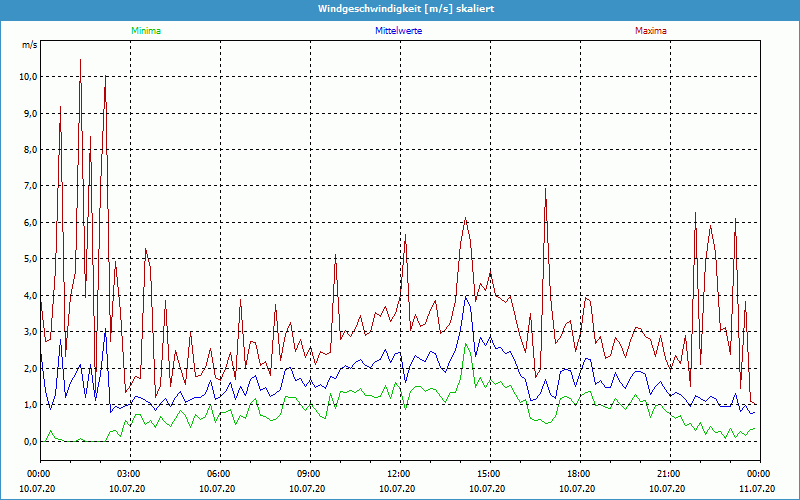Click the 10,0 y-axis tick label
The height and width of the screenshot is (500, 800).
(x=28, y=77)
